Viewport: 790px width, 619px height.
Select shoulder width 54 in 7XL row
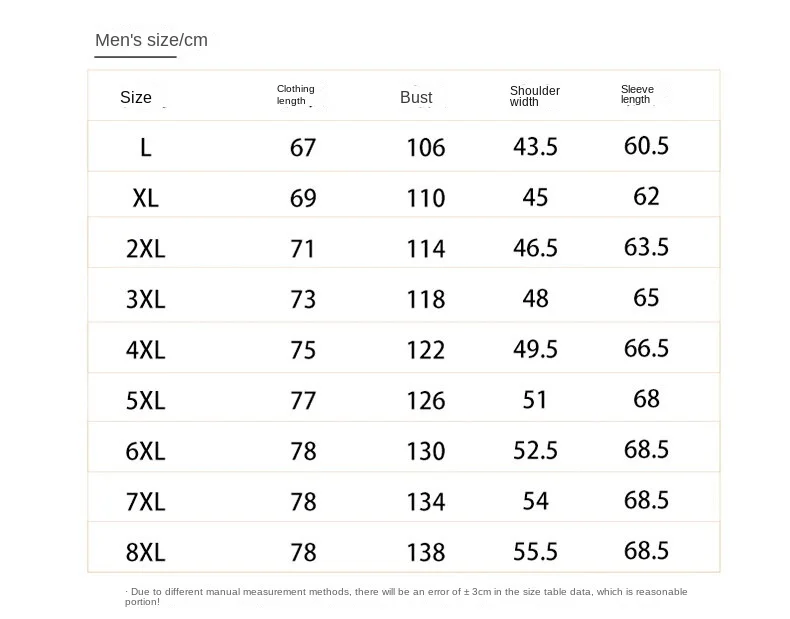coord(535,501)
